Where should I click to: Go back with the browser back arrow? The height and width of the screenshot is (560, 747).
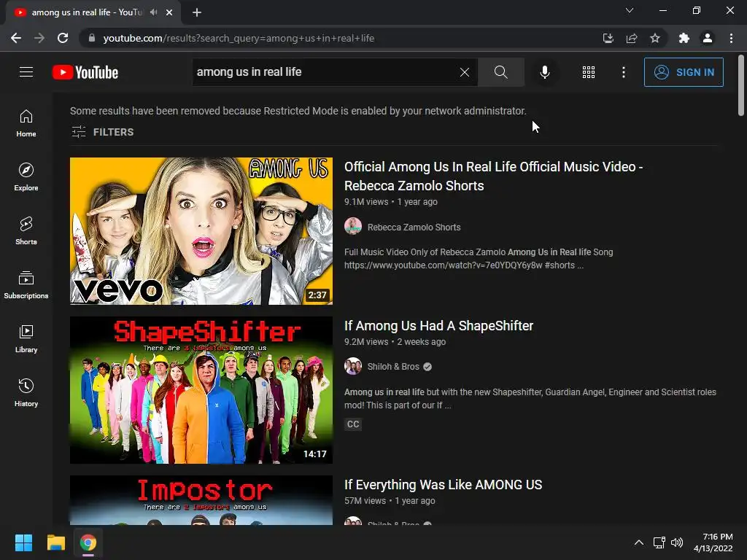[16, 38]
